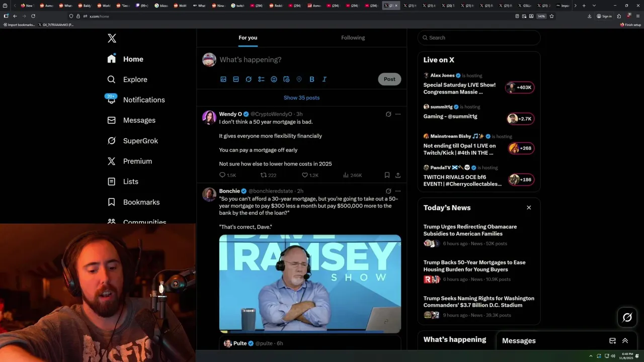Open Home in the sidebar
This screenshot has width=644, height=362.
coord(126,59)
